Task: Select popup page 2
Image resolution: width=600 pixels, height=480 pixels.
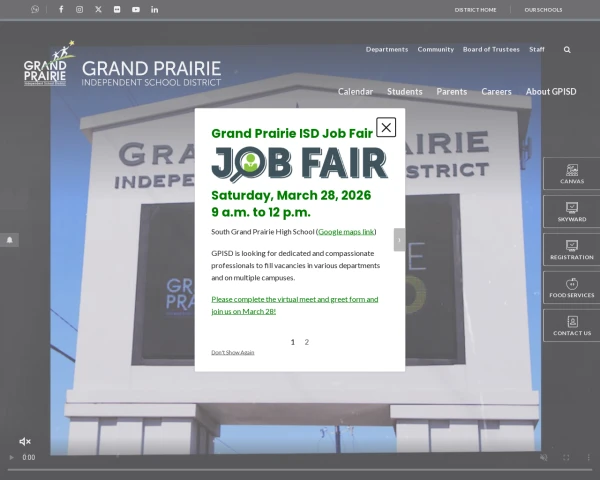Action: click(x=307, y=342)
